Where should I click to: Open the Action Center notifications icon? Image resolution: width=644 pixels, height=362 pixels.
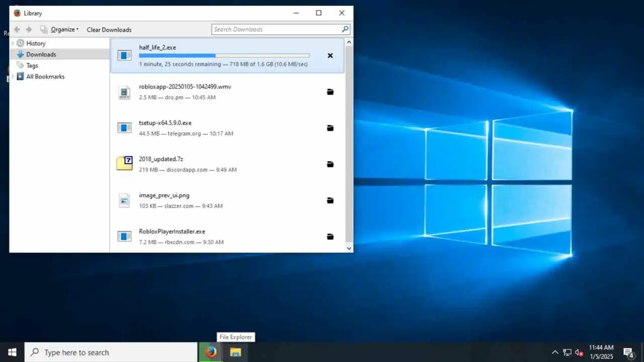628,352
